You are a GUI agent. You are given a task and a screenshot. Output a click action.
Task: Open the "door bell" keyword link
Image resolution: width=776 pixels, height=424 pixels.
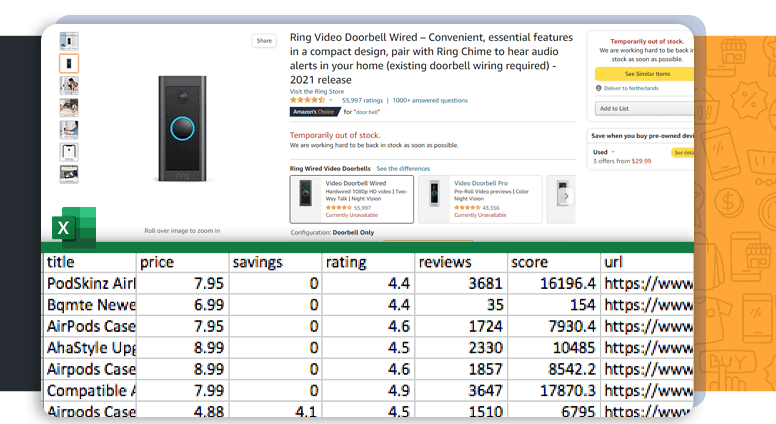[x=367, y=112]
